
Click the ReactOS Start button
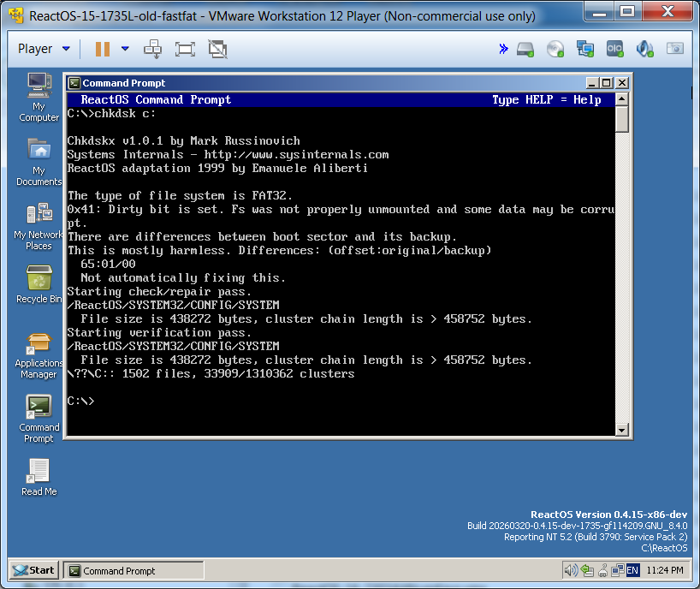[34, 570]
